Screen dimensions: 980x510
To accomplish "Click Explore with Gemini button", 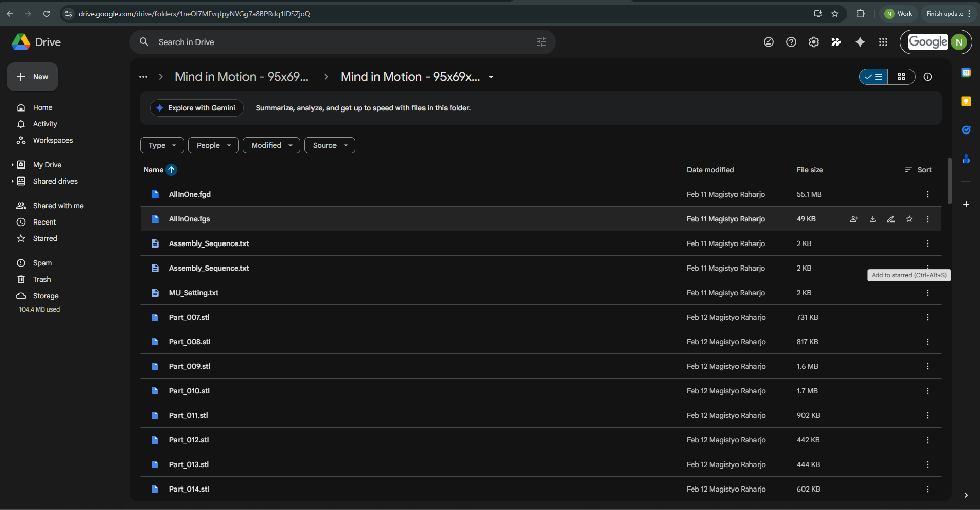I will [197, 108].
